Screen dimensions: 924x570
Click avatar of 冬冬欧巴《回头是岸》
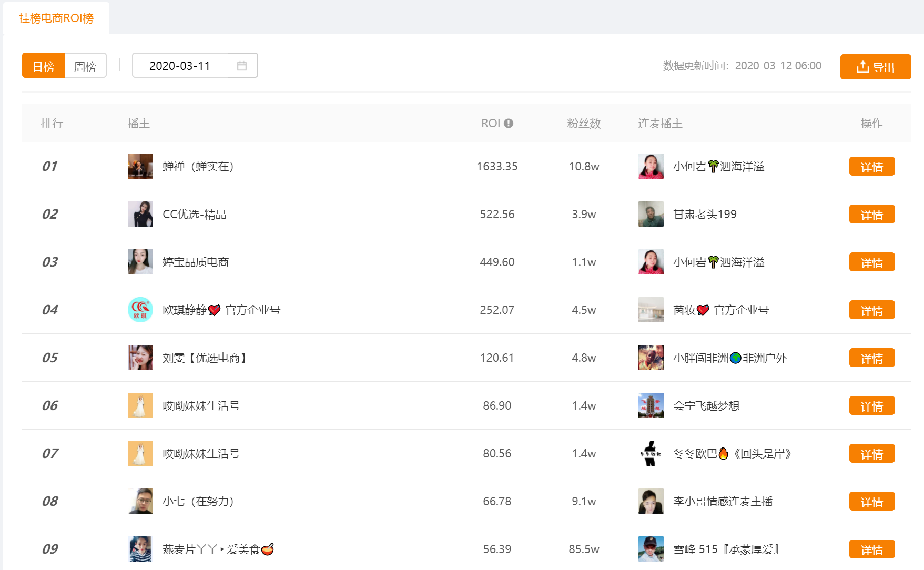(x=651, y=453)
